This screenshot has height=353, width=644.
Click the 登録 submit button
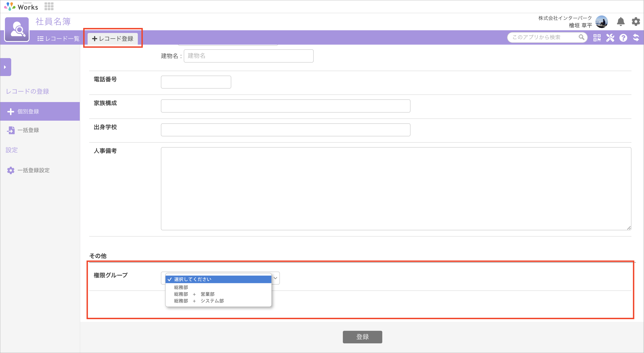click(x=362, y=337)
